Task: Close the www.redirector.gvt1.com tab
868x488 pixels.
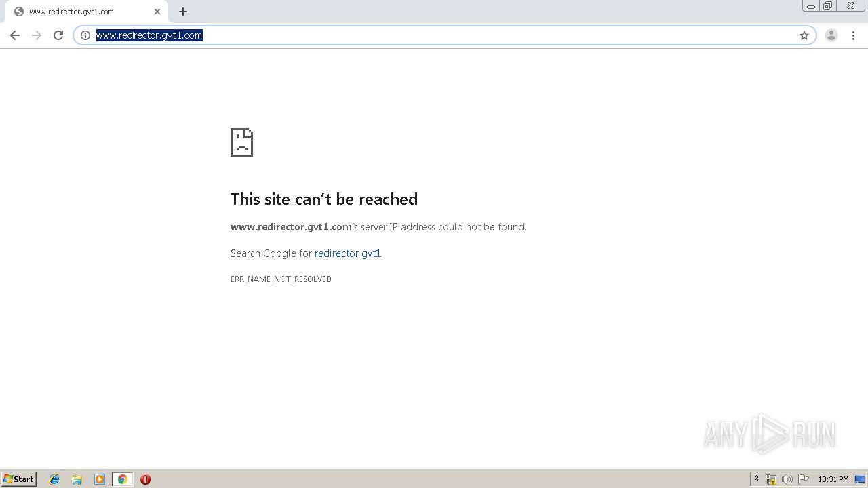Action: pyautogui.click(x=157, y=12)
